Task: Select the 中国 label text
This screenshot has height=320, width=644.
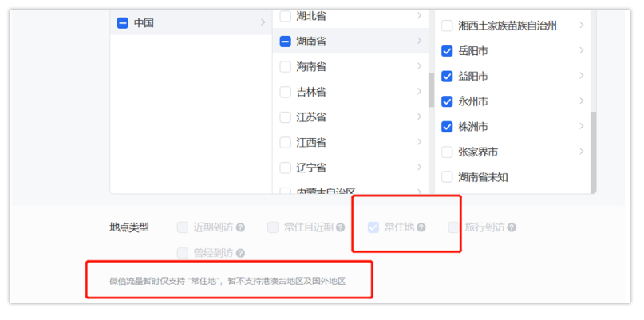Action: pyautogui.click(x=144, y=23)
